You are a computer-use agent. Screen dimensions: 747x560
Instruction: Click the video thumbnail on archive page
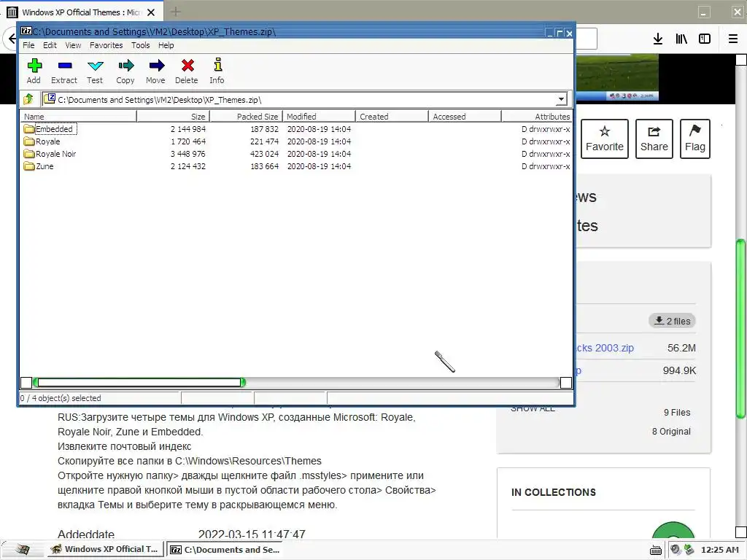pyautogui.click(x=617, y=77)
